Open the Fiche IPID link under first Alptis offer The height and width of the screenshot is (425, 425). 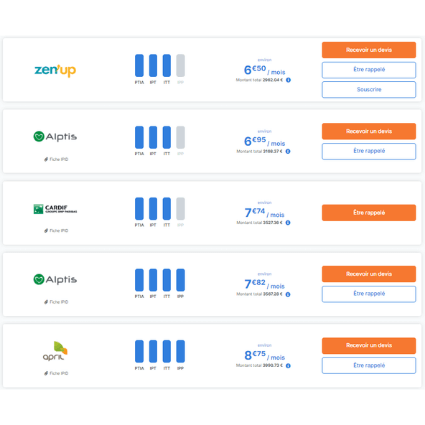click(56, 159)
